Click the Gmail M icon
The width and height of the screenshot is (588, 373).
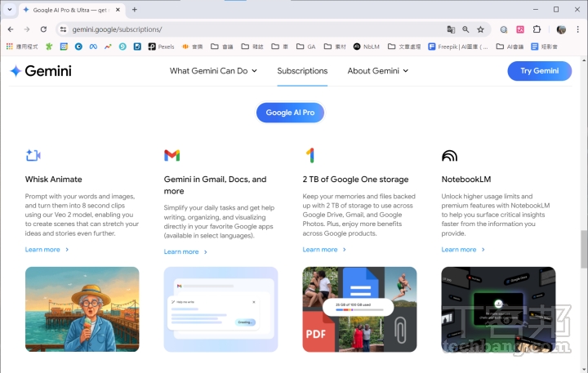coord(171,155)
